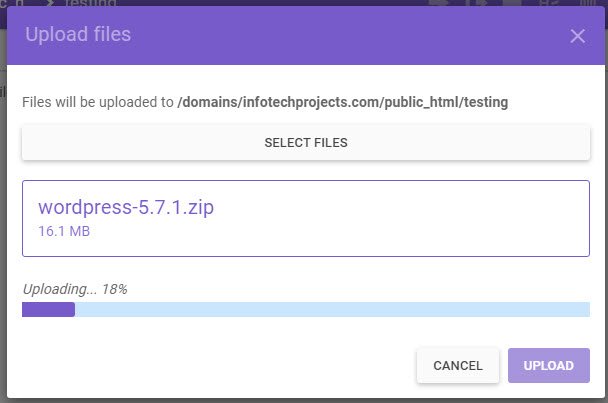The image size is (608, 403).
Task: Click the percentage value 18% in the status
Action: [x=115, y=289]
